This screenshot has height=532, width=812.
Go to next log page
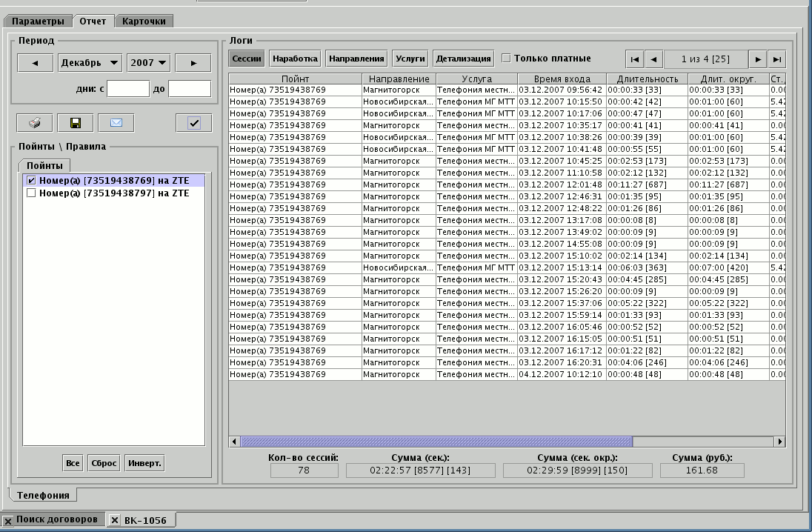(757, 59)
